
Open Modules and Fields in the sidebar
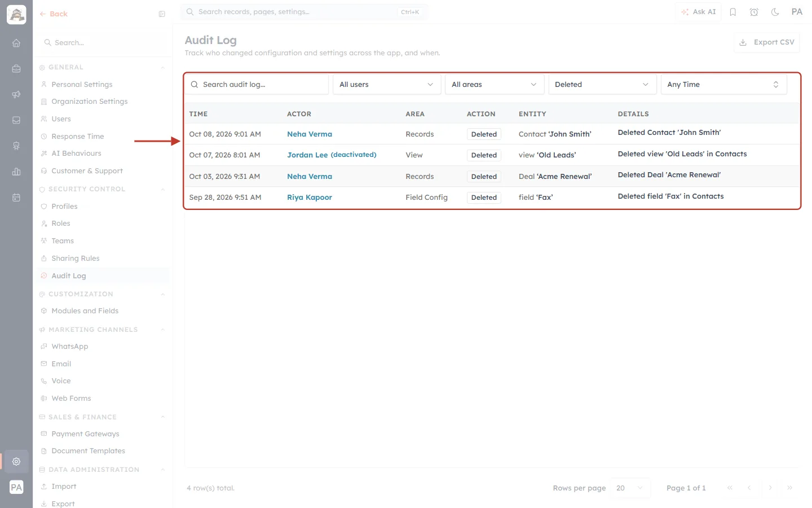coord(85,311)
